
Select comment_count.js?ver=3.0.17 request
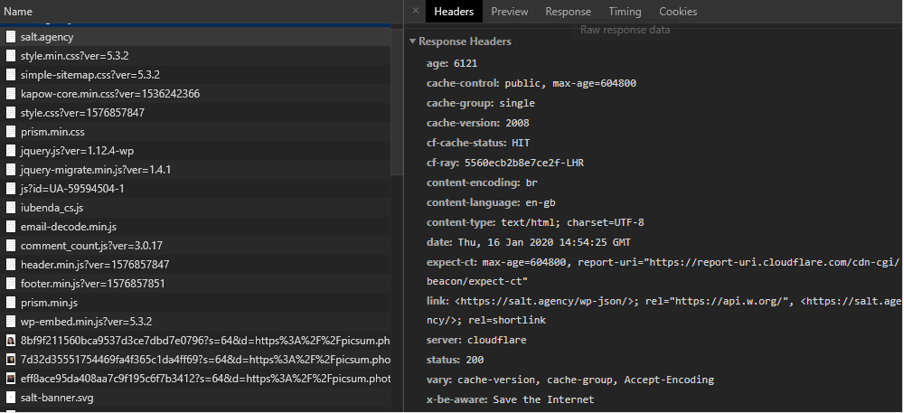point(195,246)
